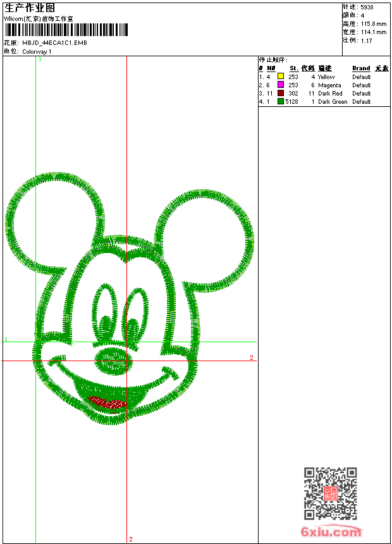392x544 pixels.
Task: Click the magenta color swatch in stop sequence
Action: (x=281, y=85)
